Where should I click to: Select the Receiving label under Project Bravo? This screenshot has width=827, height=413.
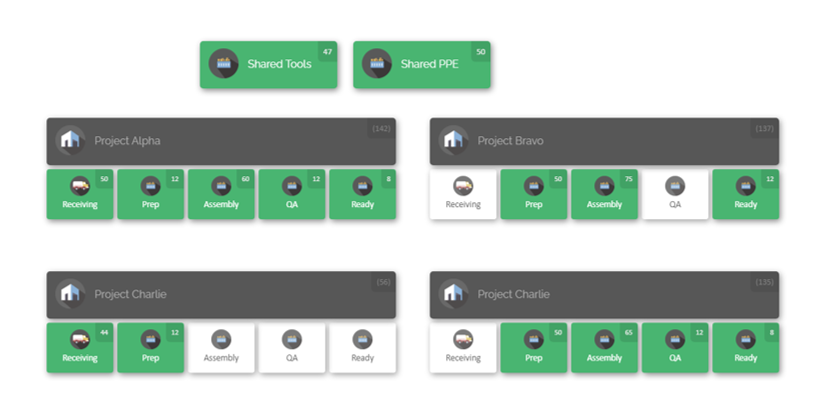click(463, 204)
